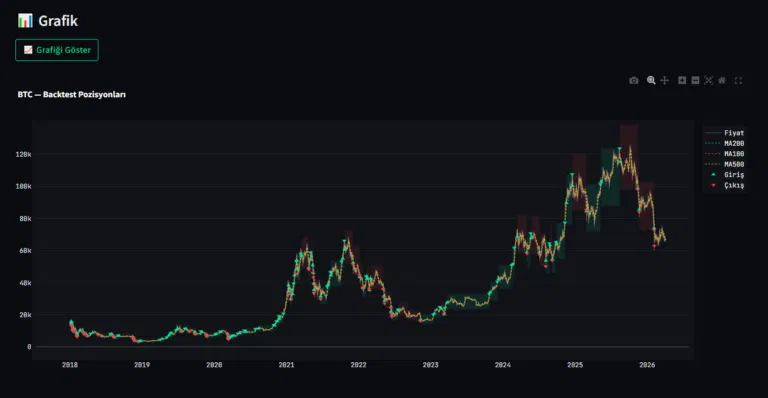Viewport: 768px width, 398px height.
Task: Click the 2025 x-axis label
Action: coord(575,365)
